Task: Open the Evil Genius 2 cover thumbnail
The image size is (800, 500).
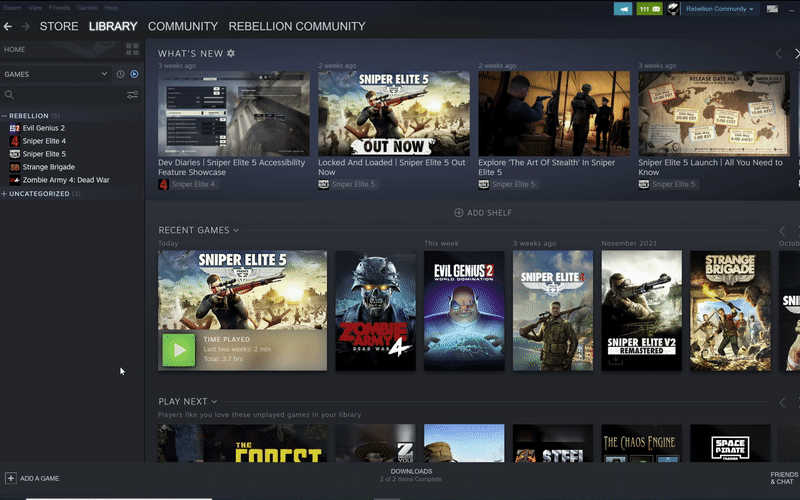Action: pos(464,310)
